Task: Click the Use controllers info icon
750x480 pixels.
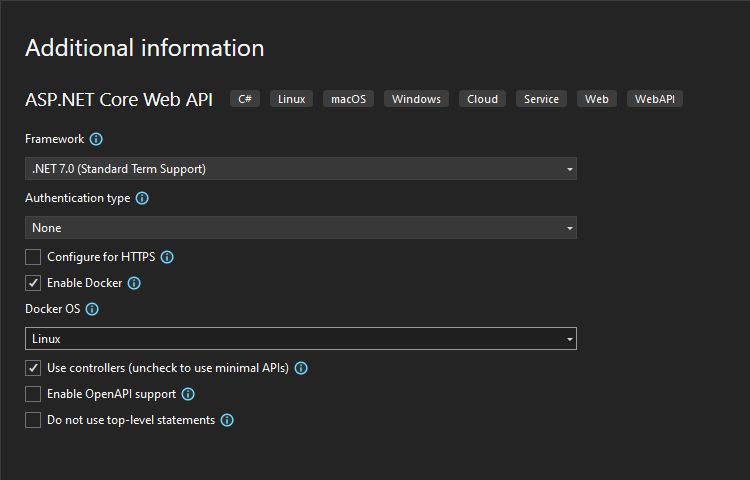Action: (301, 368)
